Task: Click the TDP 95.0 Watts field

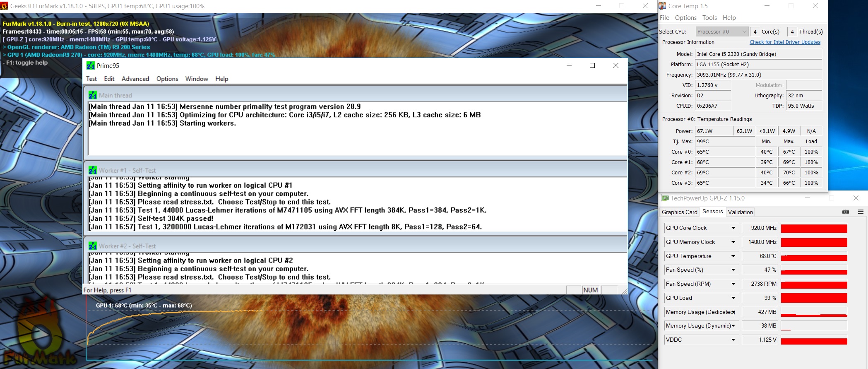Action: (804, 106)
